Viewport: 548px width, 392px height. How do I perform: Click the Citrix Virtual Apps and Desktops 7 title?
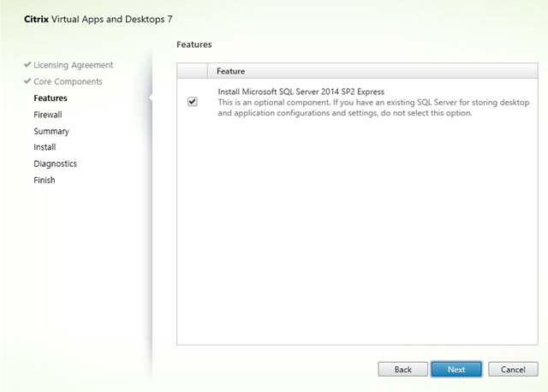[x=98, y=19]
